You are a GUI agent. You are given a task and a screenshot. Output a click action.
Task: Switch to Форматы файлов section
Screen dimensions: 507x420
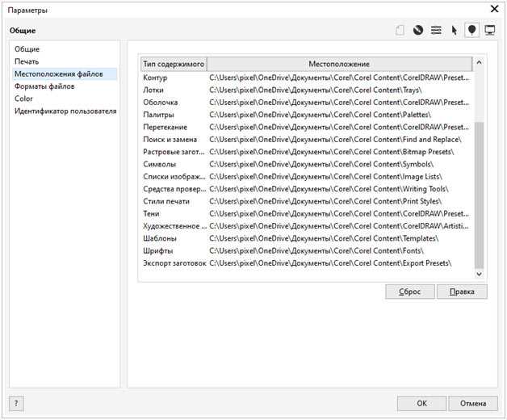click(x=44, y=86)
